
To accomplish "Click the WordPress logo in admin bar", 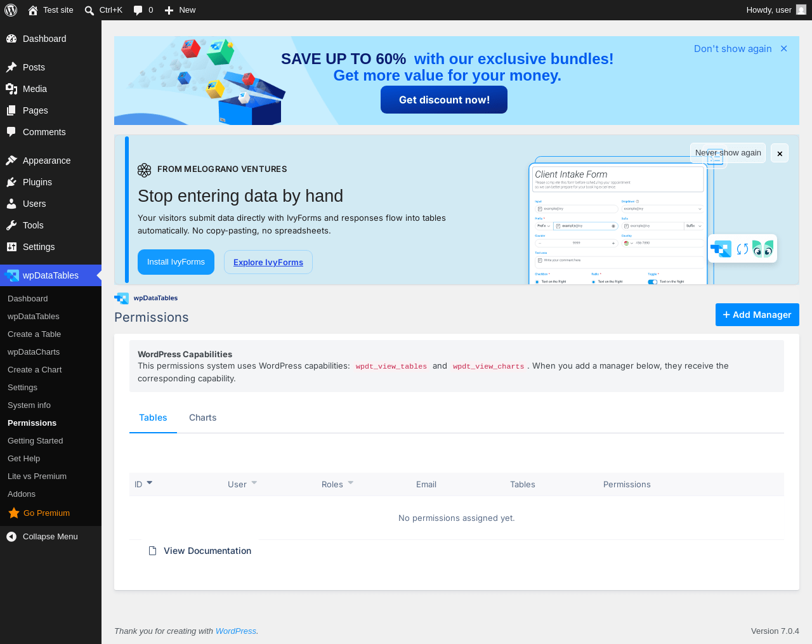I will pos(11,10).
